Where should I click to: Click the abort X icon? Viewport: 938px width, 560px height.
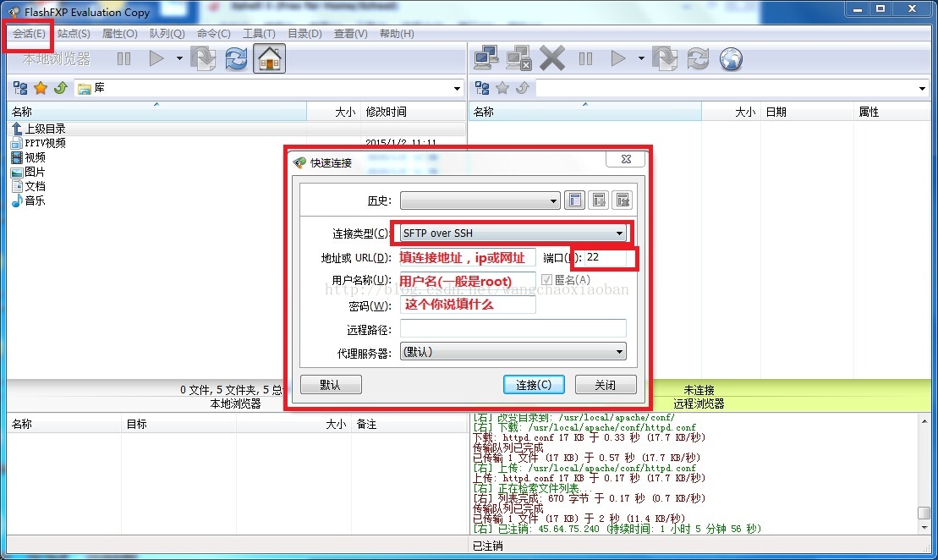click(551, 58)
